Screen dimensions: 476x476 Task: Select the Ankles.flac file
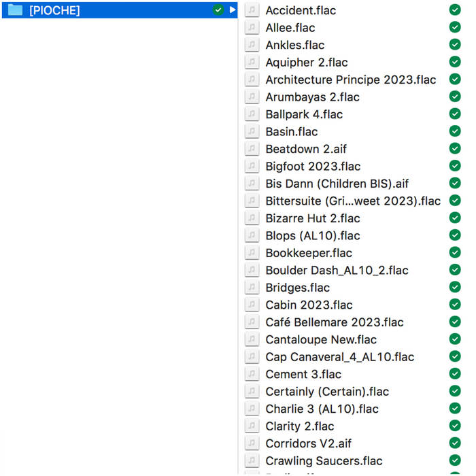294,45
